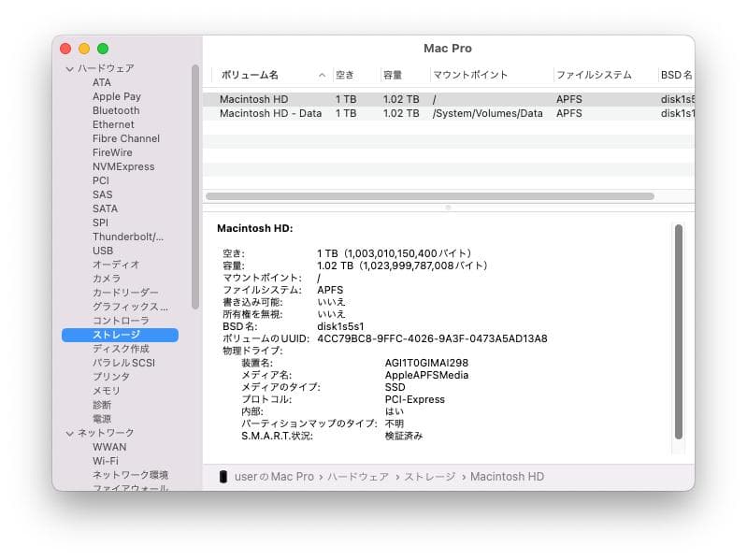The width and height of the screenshot is (747, 560).
Task: Select the Macintosh HD - Data volume row
Action: [449, 113]
